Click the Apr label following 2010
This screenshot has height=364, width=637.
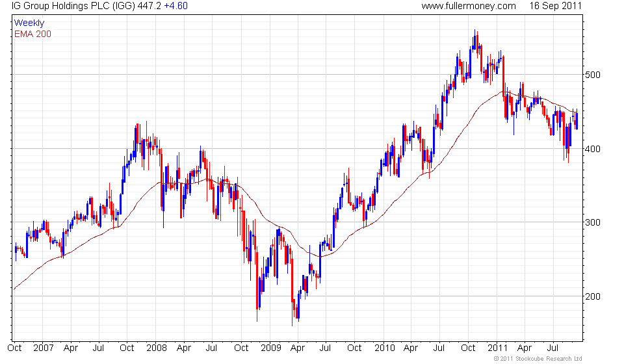tap(411, 348)
